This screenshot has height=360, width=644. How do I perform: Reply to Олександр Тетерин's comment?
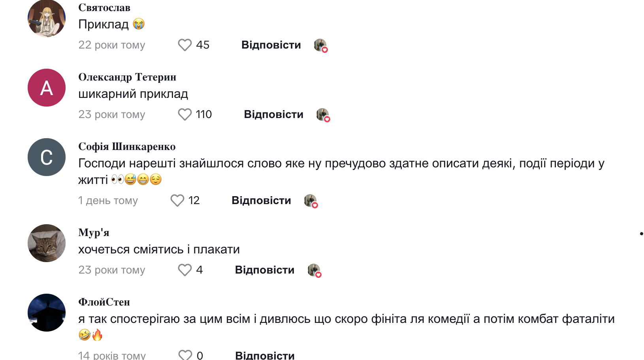(273, 114)
